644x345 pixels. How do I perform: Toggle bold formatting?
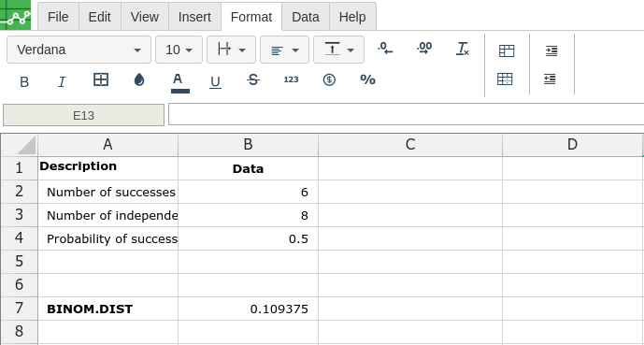(x=24, y=81)
